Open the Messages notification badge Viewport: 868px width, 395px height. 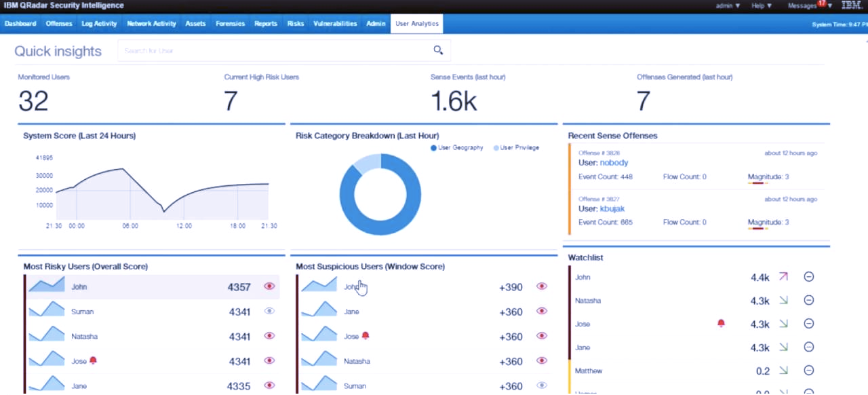click(821, 3)
